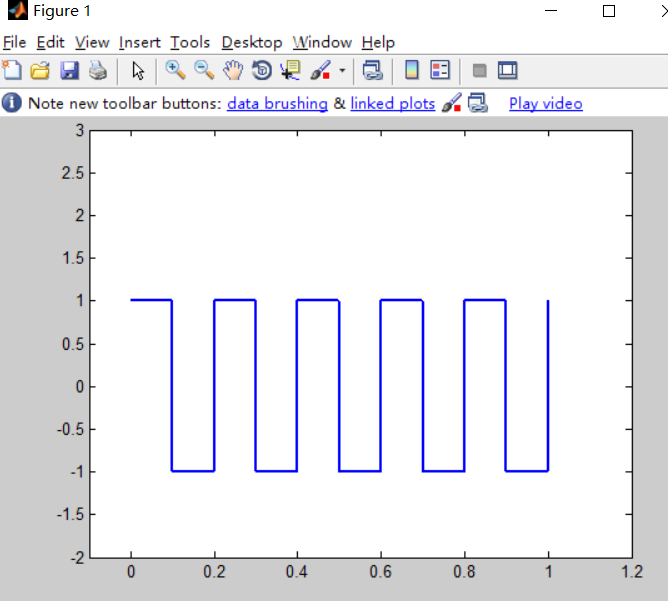This screenshot has width=668, height=601.
Task: Open the Window menu
Action: 322,43
